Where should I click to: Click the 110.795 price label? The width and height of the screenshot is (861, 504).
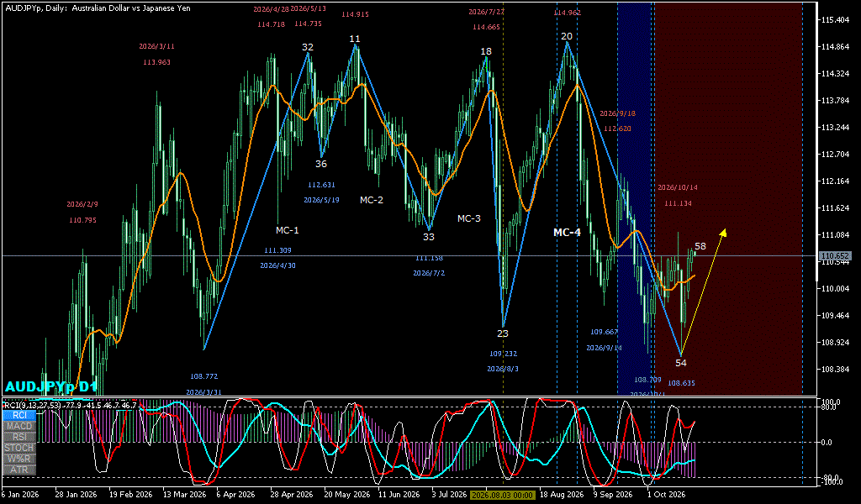[83, 220]
